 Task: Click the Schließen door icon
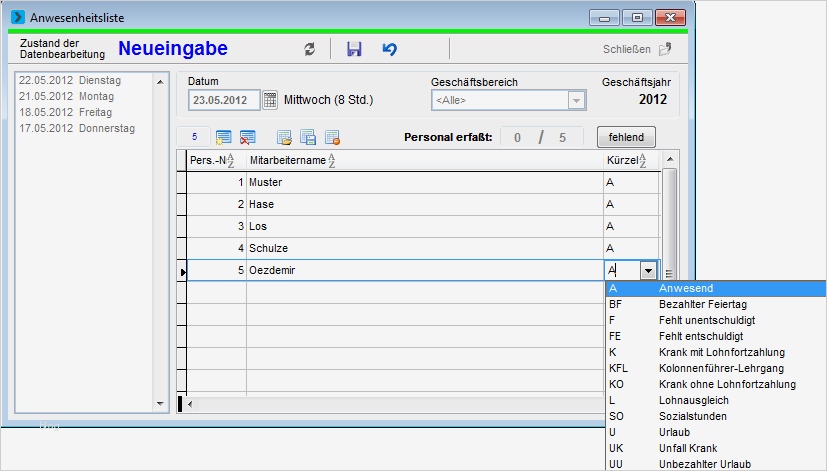coord(665,49)
